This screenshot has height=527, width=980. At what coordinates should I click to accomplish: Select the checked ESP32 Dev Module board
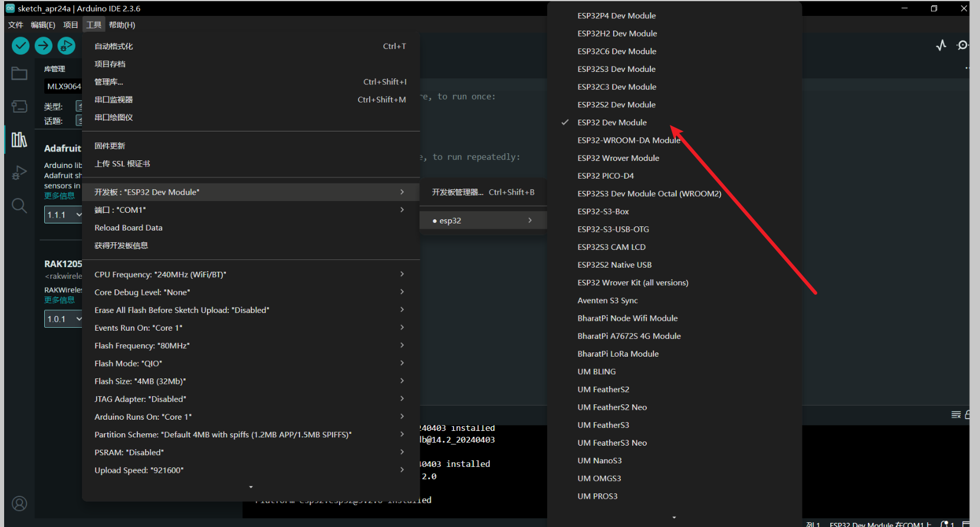[612, 123]
